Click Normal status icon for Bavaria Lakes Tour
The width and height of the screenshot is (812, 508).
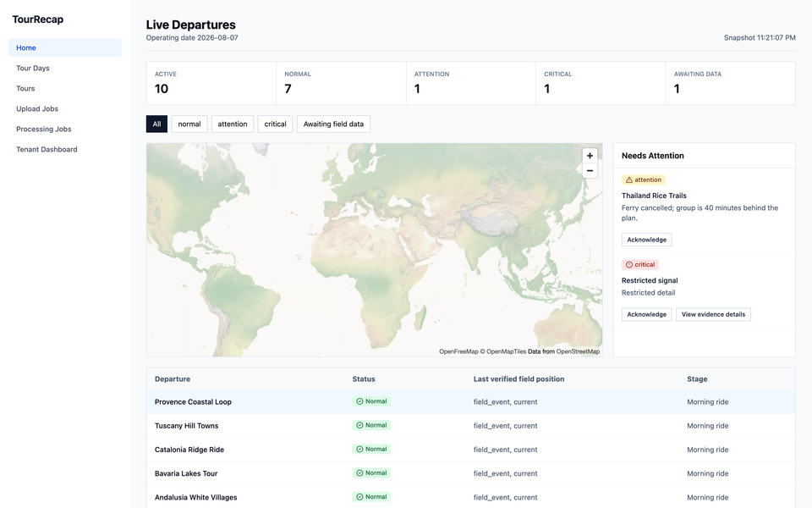(359, 472)
